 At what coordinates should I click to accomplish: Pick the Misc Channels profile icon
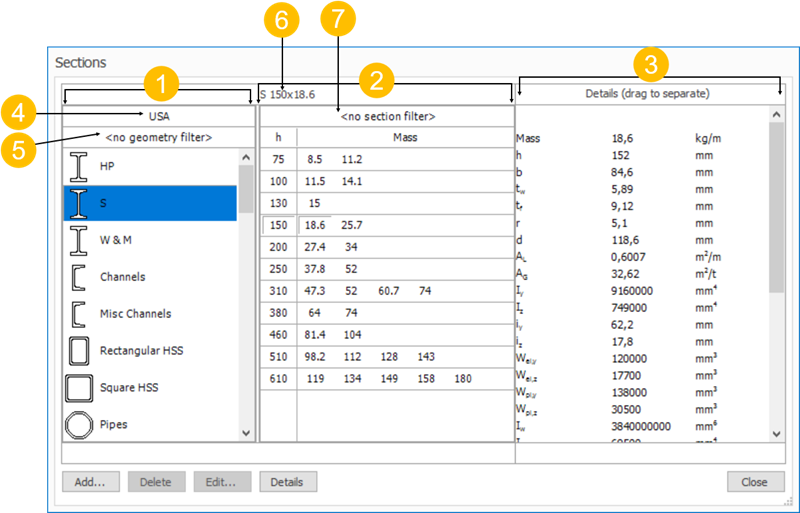(78, 314)
